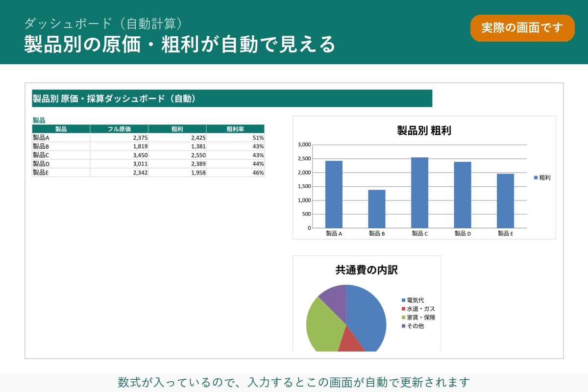Click the 製品E row label cell
This screenshot has height=392, width=588.
pos(61,172)
